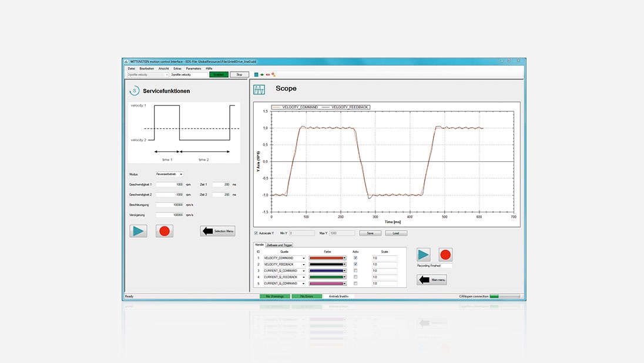Click the Selection Menu button
Screen dimensions: 644x363
[x=217, y=231]
